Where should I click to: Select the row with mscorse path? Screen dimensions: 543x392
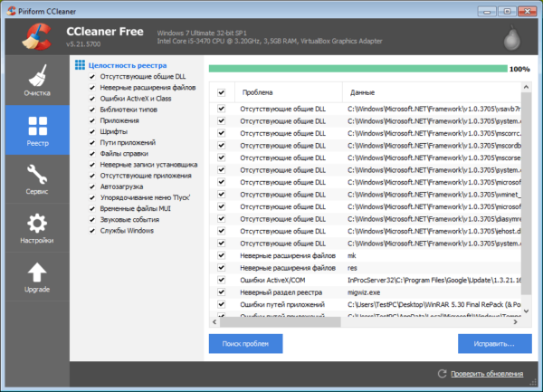365,158
